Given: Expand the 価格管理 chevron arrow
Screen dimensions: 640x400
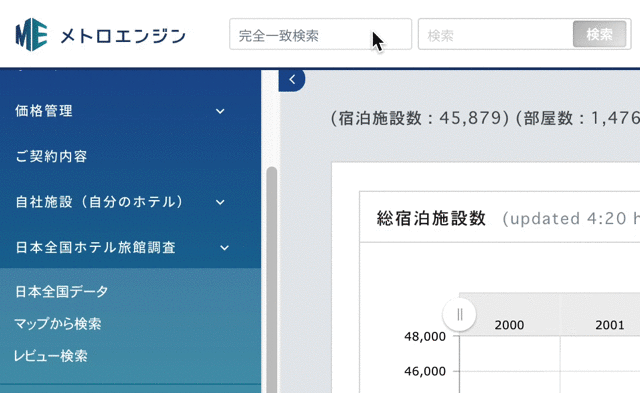Looking at the screenshot, I should [x=220, y=111].
